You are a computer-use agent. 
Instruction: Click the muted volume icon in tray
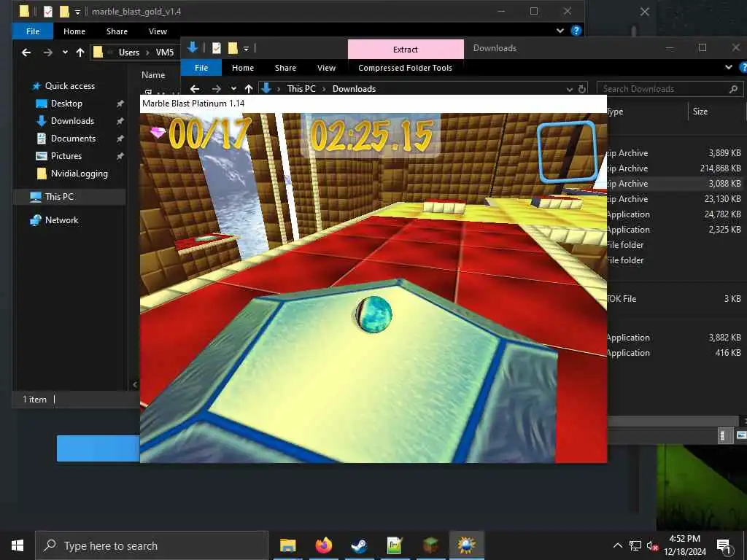tap(651, 545)
